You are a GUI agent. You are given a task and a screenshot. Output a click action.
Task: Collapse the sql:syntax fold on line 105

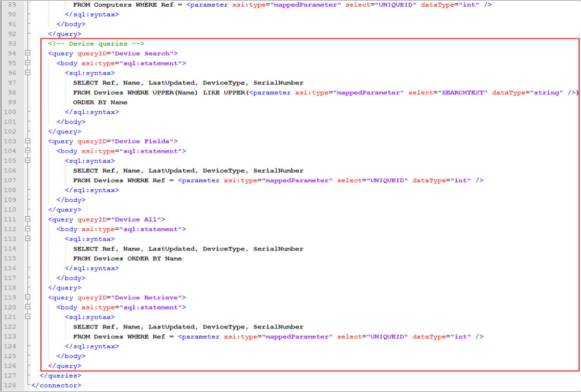click(x=28, y=161)
